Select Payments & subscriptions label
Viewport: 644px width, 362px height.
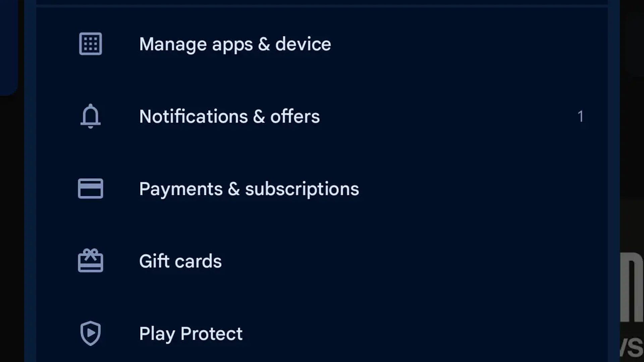click(x=249, y=189)
